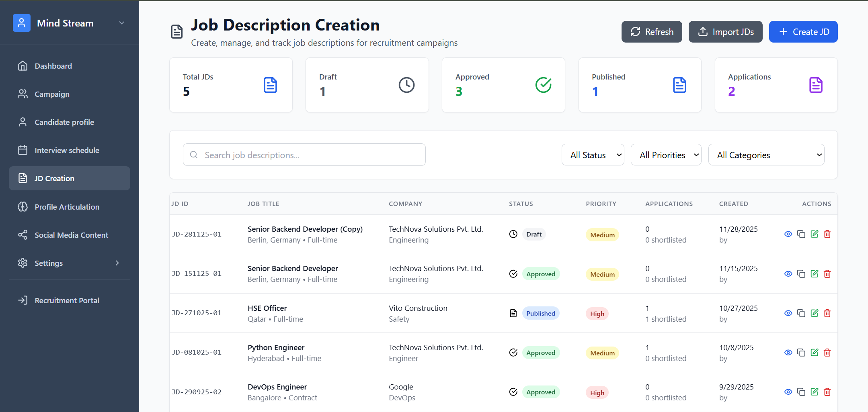Open Social Media Content page
Image resolution: width=868 pixels, height=412 pixels.
click(x=70, y=235)
